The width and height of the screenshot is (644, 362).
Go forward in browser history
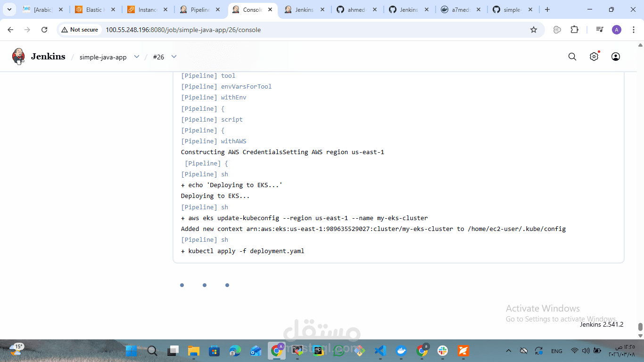click(x=27, y=30)
